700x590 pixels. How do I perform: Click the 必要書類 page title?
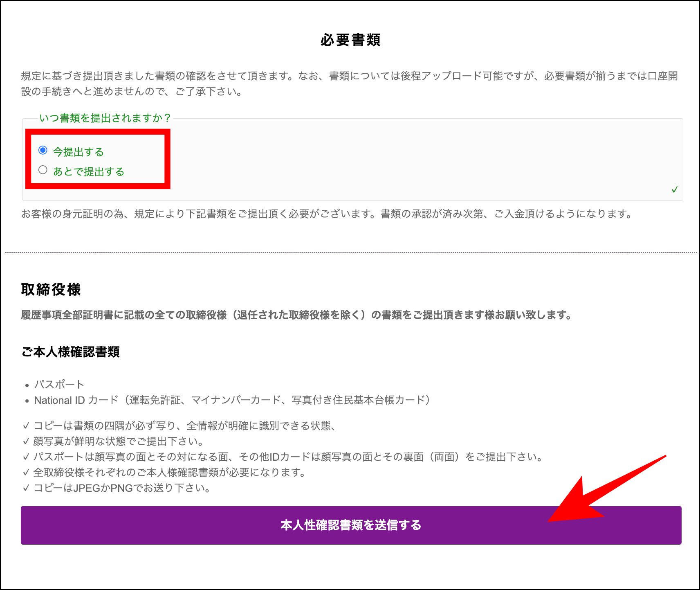[x=350, y=40]
